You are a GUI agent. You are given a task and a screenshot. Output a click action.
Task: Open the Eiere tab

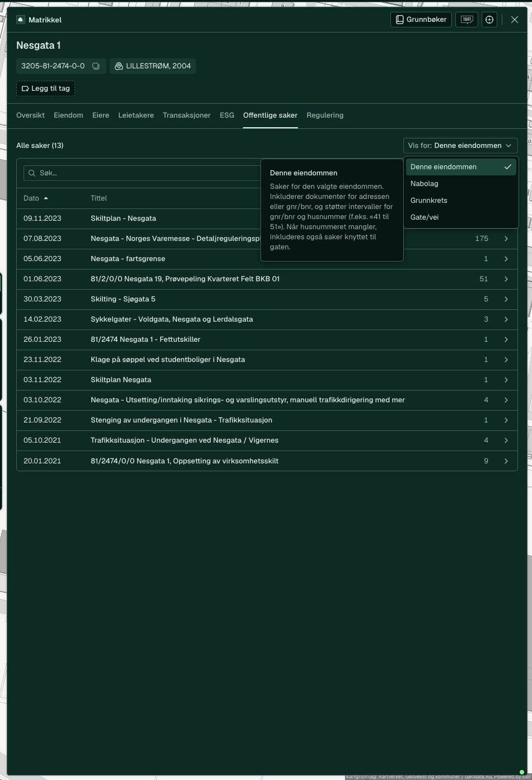101,115
